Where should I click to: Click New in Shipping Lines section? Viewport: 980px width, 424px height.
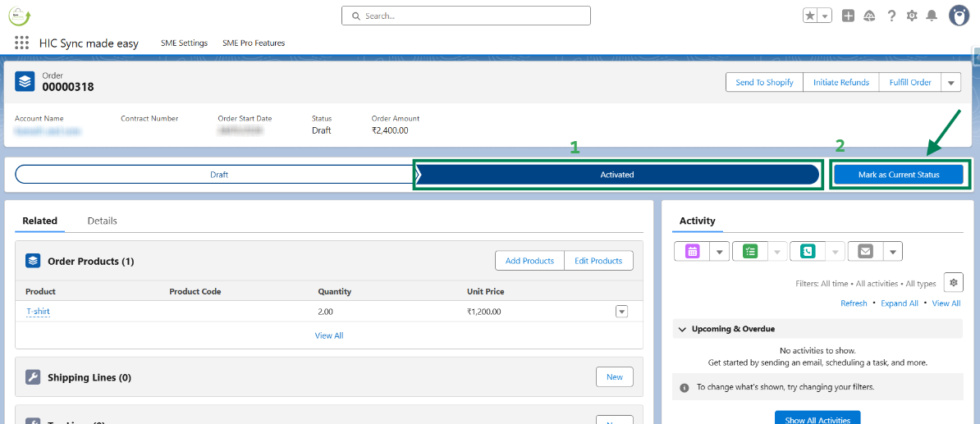point(615,377)
